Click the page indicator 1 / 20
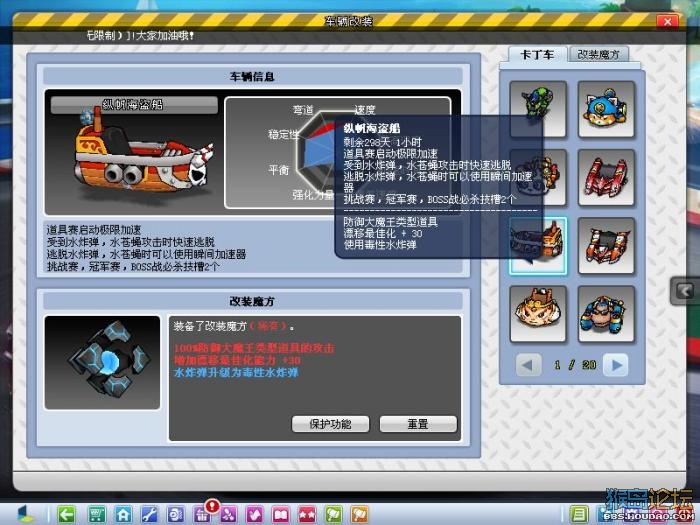 [573, 365]
